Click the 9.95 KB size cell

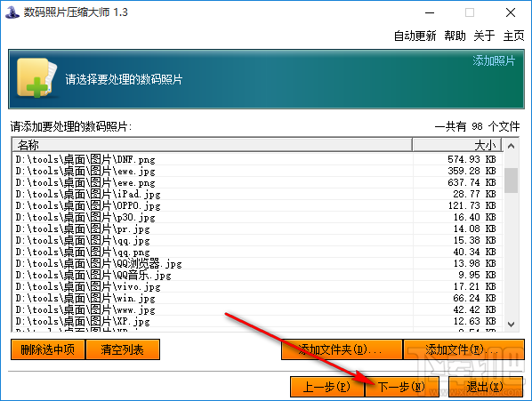(477, 275)
